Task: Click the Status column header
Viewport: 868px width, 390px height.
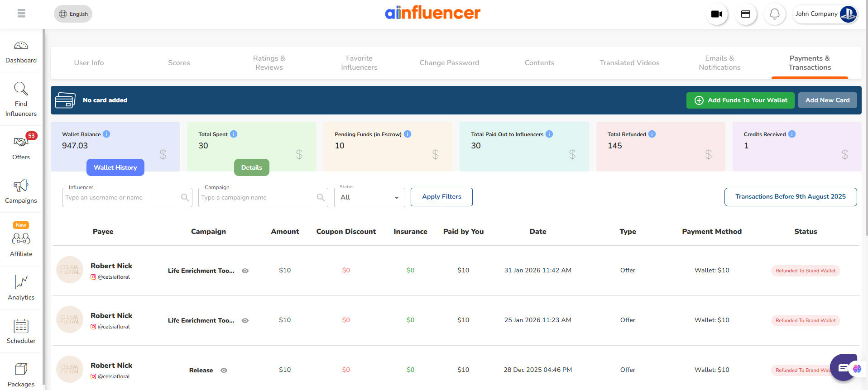Action: pyautogui.click(x=806, y=231)
